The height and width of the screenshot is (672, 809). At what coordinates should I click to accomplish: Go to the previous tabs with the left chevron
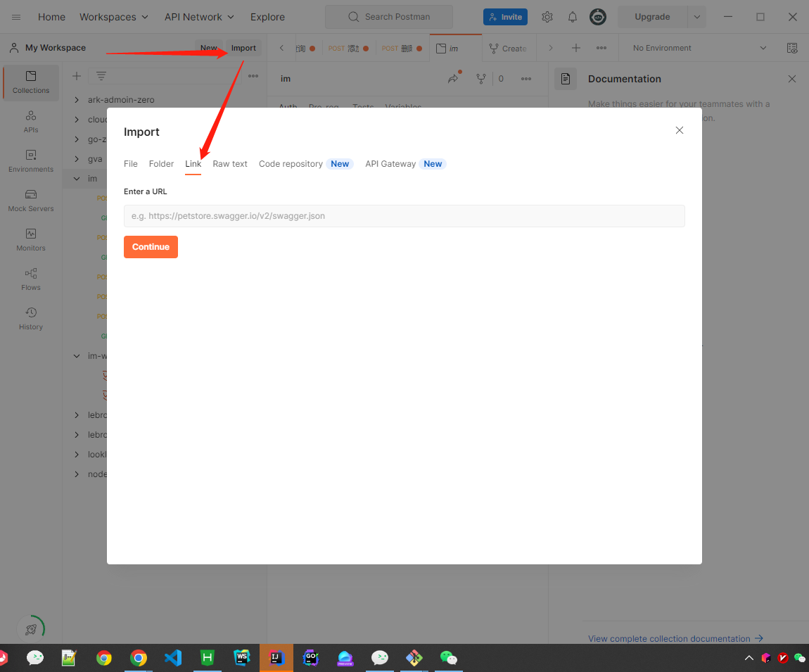[281, 48]
